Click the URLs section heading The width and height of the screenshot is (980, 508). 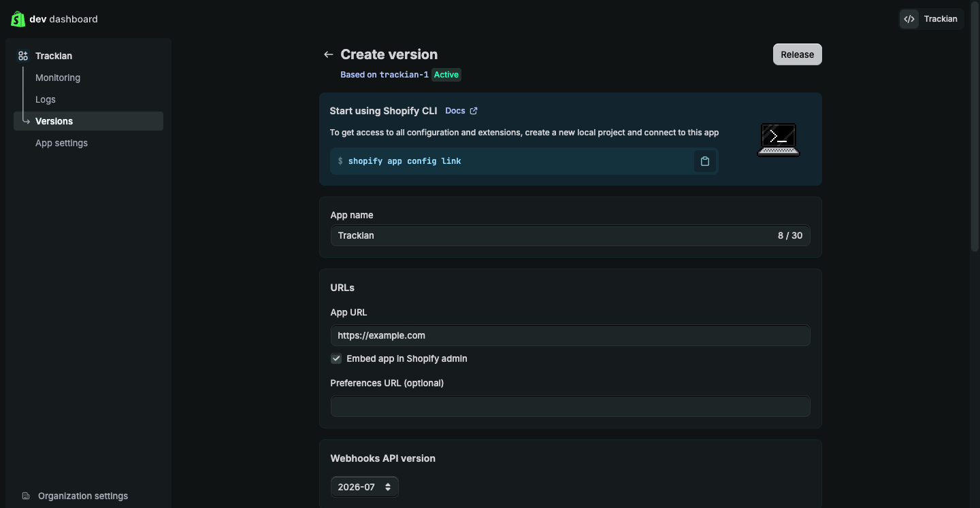pos(342,288)
